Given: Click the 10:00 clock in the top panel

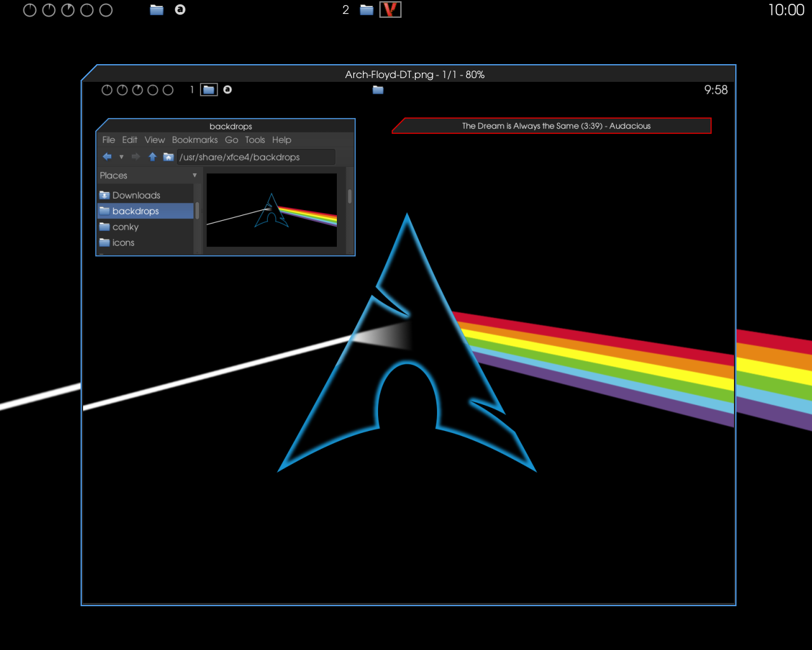Looking at the screenshot, I should [x=786, y=10].
